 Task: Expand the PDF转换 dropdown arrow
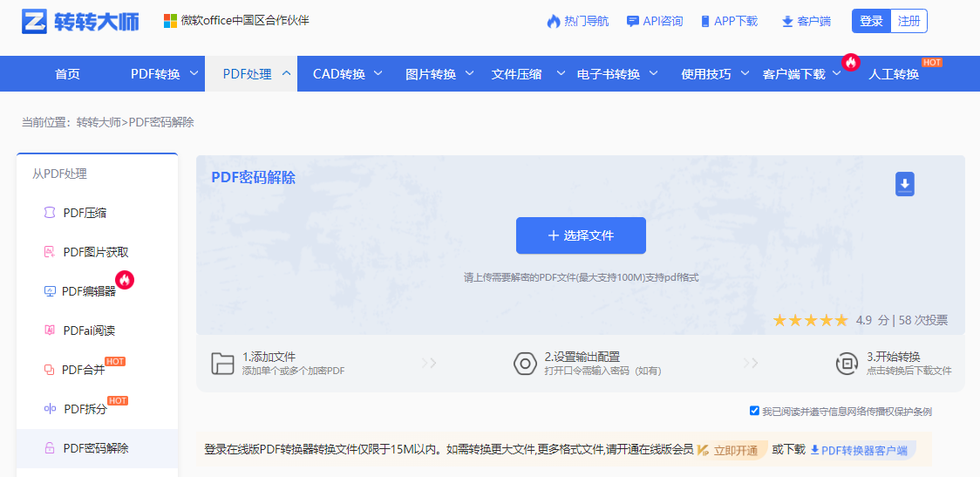194,73
